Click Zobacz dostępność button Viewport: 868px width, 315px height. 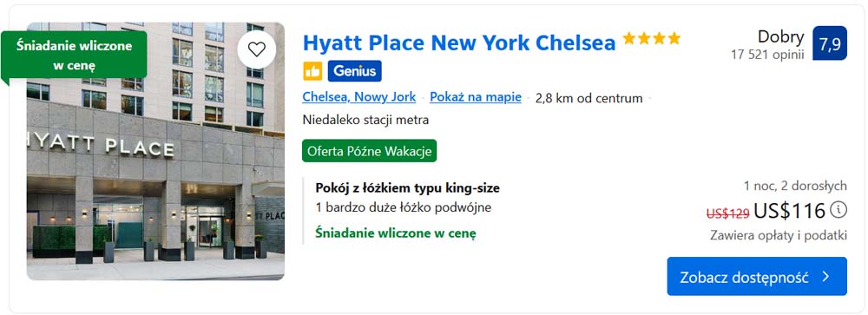coord(757,276)
